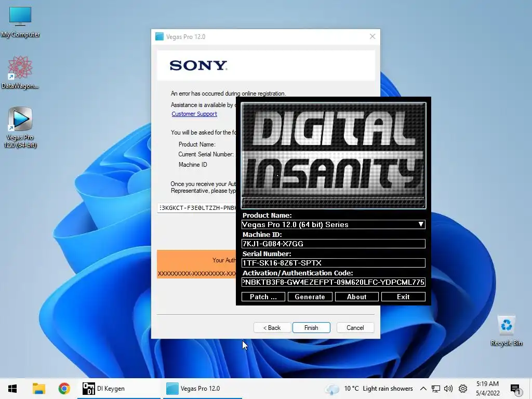Viewport: 532px width, 399px height.
Task: Launch Vegas Pro 12.0 (64-bit) desktop shortcut
Action: click(x=20, y=127)
